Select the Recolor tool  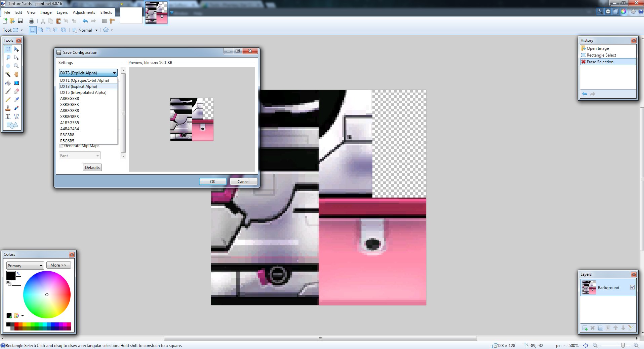coord(16,108)
